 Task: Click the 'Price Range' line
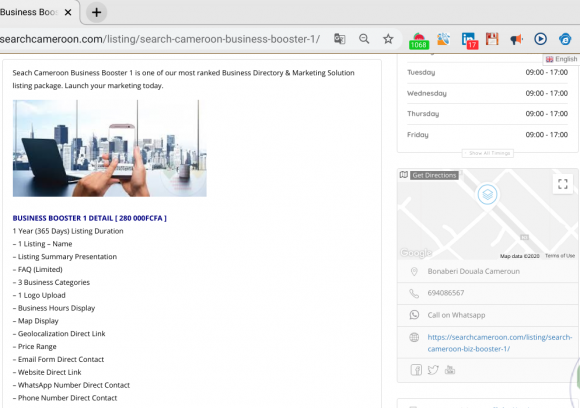point(35,347)
